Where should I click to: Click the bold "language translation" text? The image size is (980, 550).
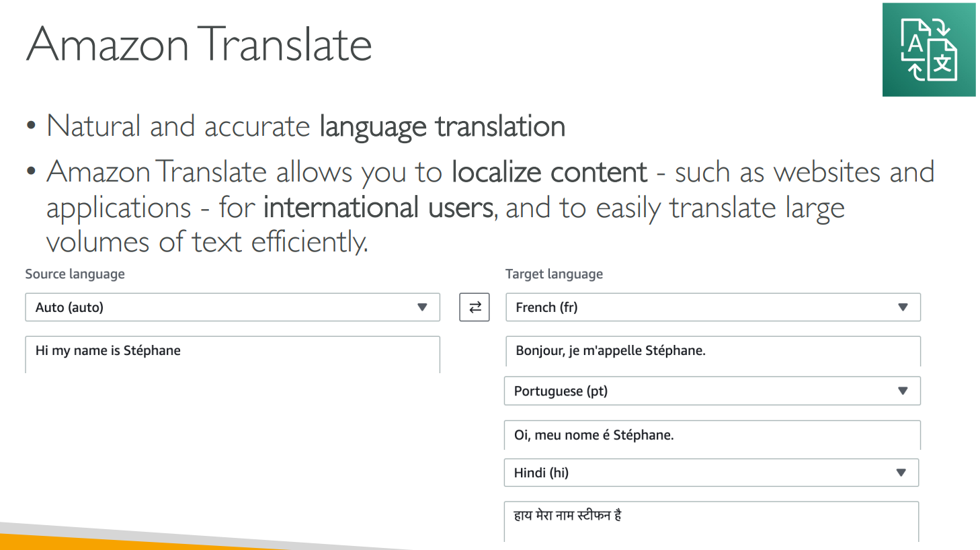(442, 127)
